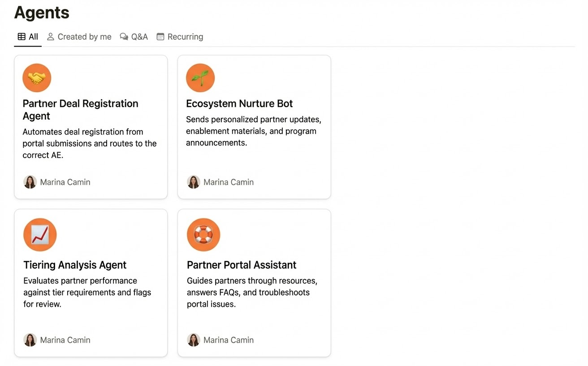This screenshot has height=366, width=588.
Task: Click Marina Camin's avatar on Ecosystem Nurture Bot card
Action: (x=194, y=182)
